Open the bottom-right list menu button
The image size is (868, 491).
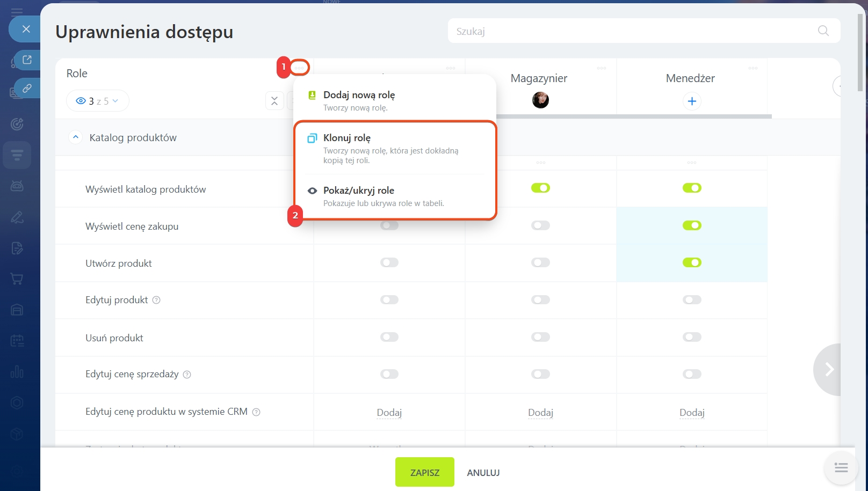click(x=841, y=468)
